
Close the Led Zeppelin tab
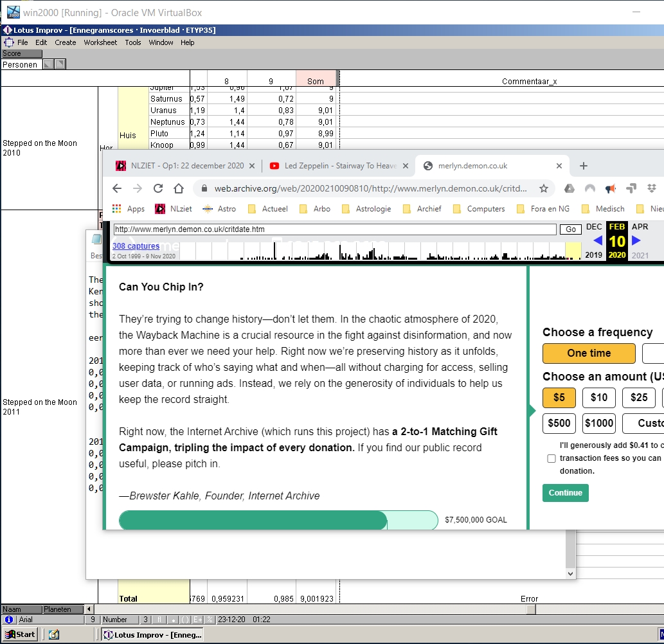click(405, 166)
